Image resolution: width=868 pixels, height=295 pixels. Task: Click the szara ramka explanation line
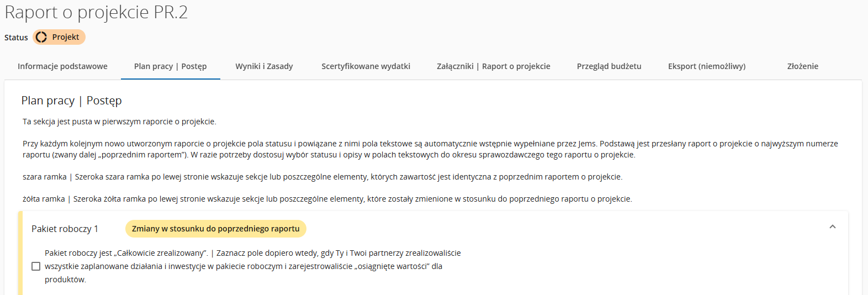click(322, 177)
